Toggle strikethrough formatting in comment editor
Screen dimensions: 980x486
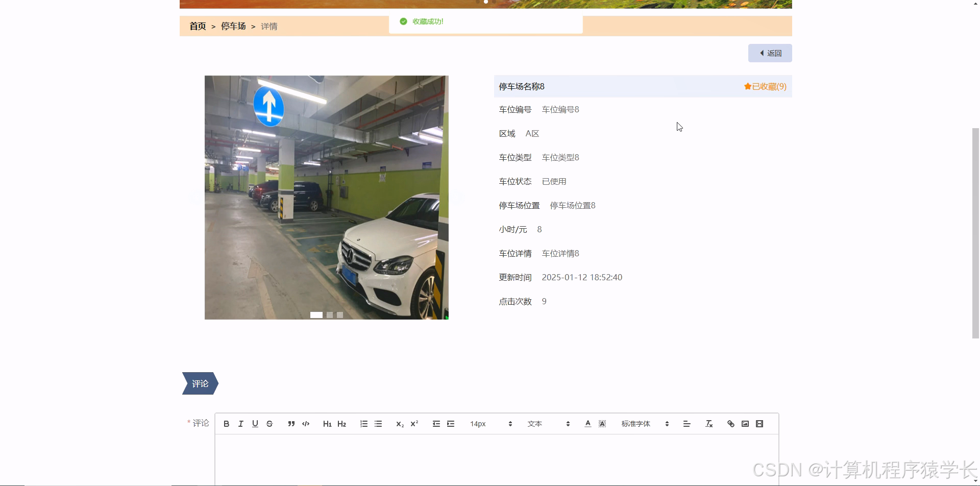269,424
